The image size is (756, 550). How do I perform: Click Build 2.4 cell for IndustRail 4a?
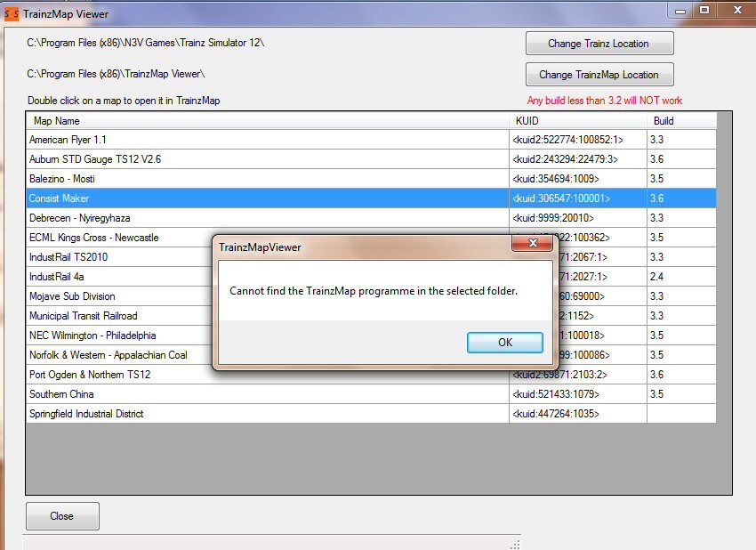pyautogui.click(x=682, y=277)
